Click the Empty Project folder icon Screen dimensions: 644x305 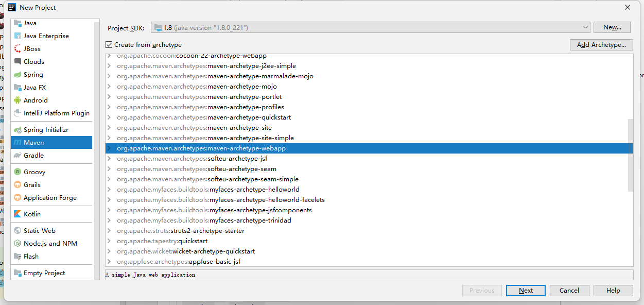point(18,273)
